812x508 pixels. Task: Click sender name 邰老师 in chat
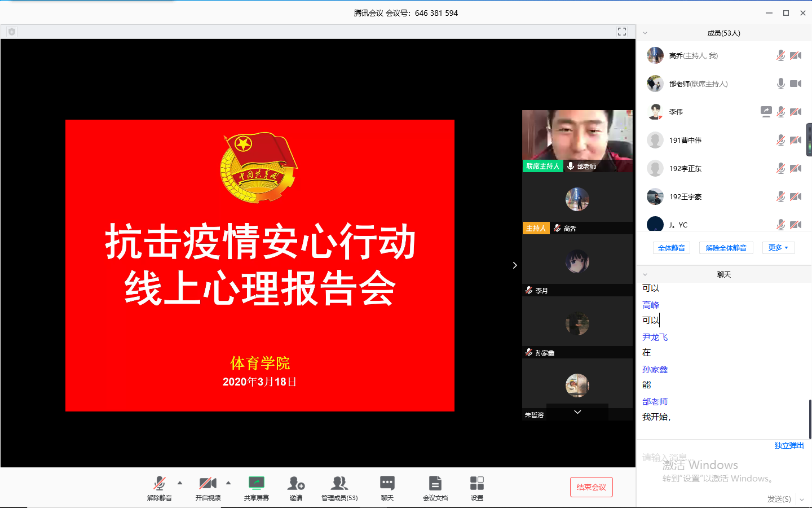tap(655, 401)
